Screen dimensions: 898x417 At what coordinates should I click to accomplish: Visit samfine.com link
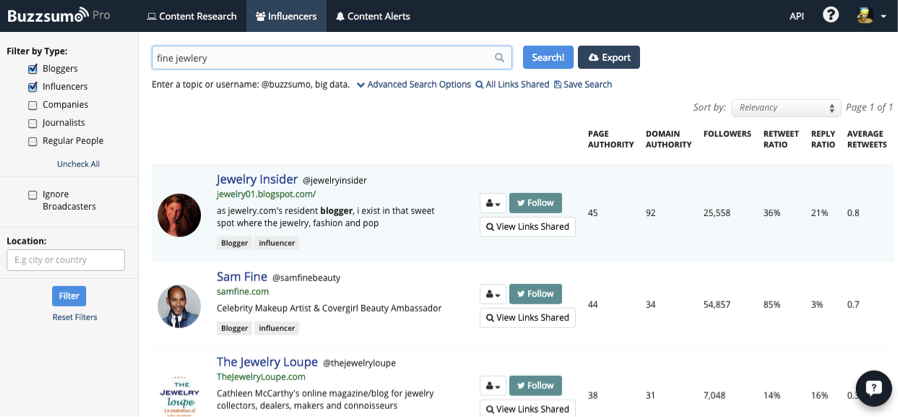[x=242, y=292]
